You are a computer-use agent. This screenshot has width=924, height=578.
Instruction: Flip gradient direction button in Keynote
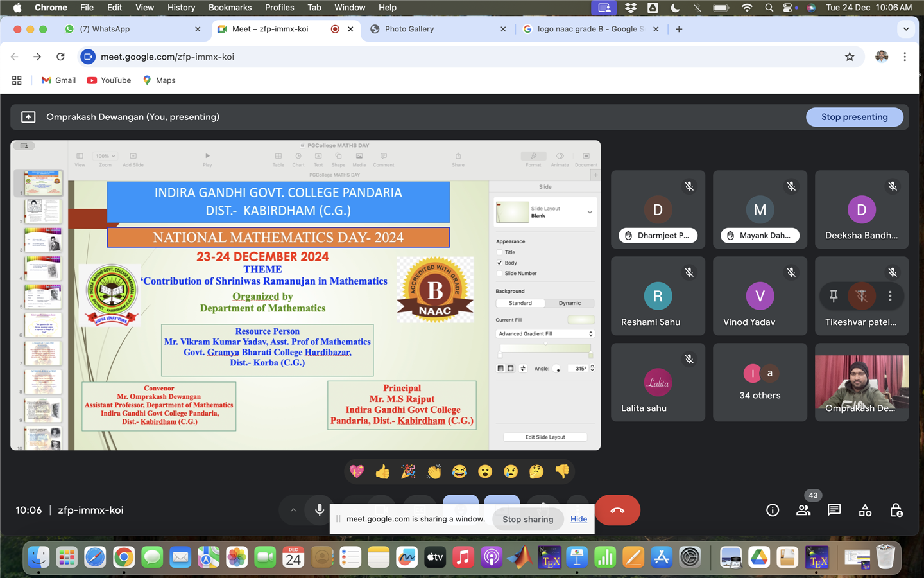pyautogui.click(x=523, y=369)
